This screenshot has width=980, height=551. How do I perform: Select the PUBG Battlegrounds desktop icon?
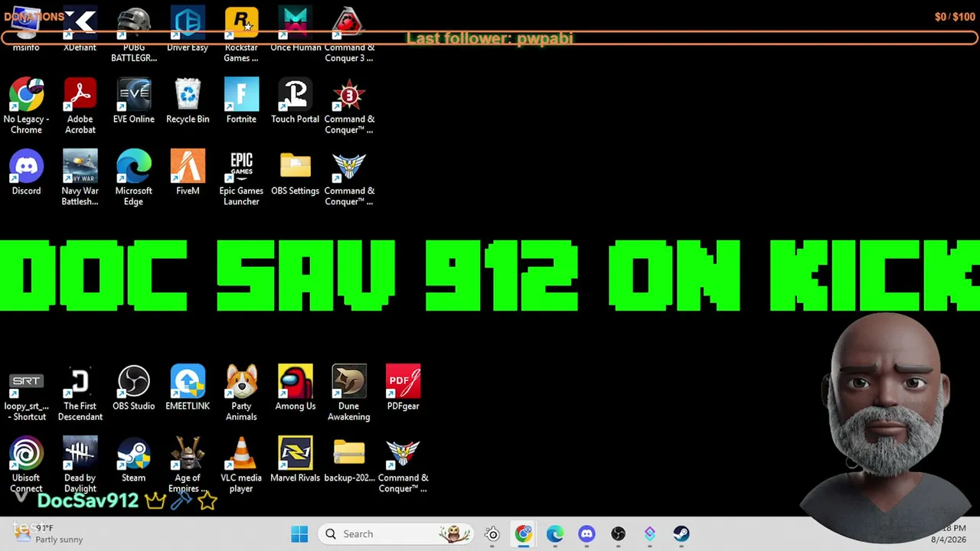(x=133, y=35)
